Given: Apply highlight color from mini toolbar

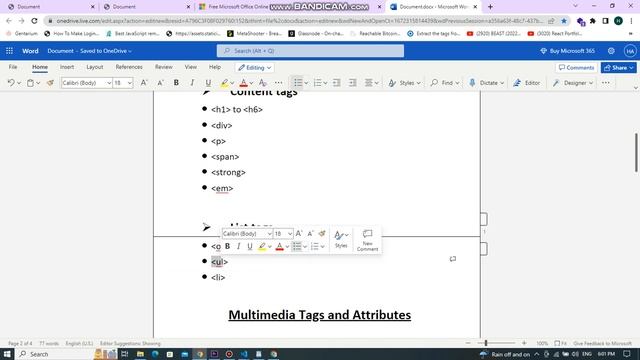Looking at the screenshot, I should coord(262,246).
